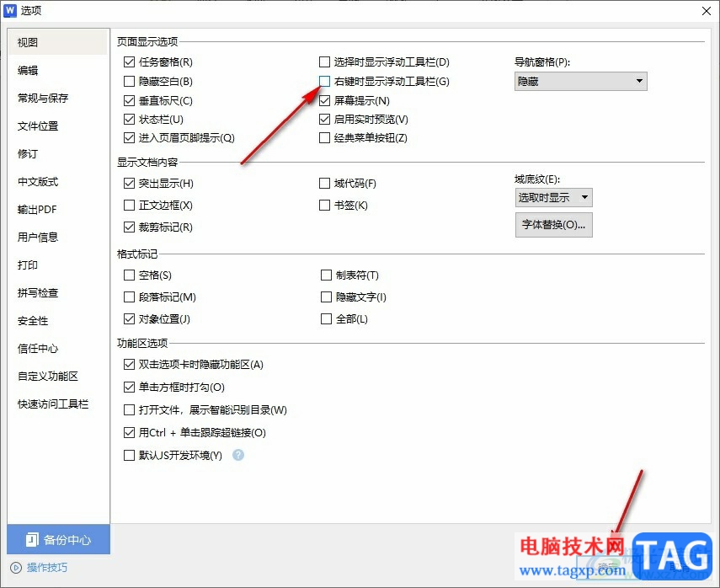Click the help icon beside 默认JS开发环境
Screen dimensions: 720x588
238,455
